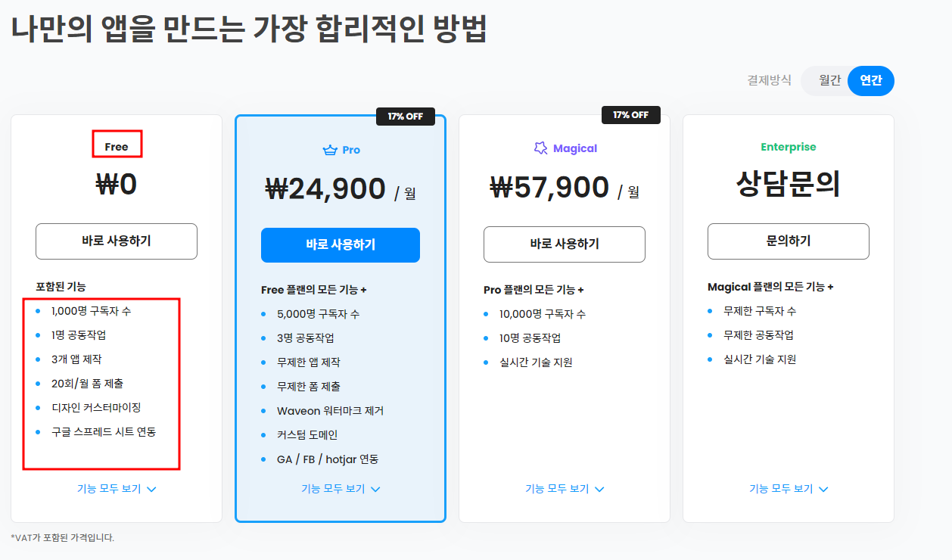Click the blue chevron under Free plan
The width and height of the screenshot is (952, 560).
coord(151,488)
